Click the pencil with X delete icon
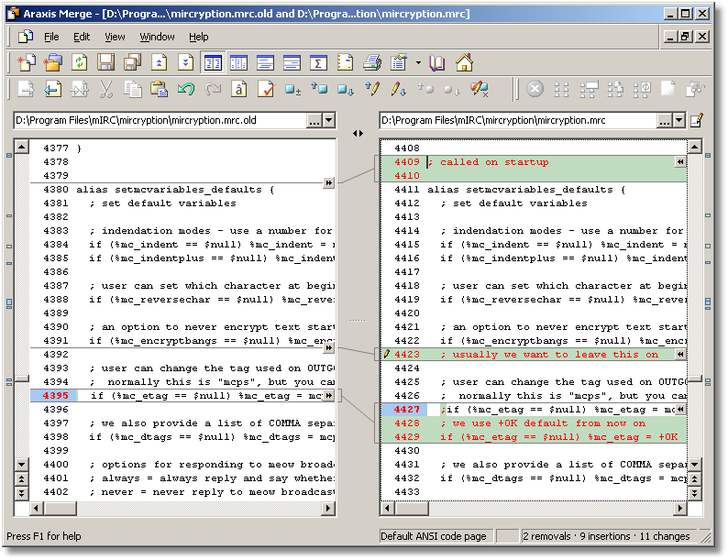This screenshot has height=560, width=728. [479, 89]
